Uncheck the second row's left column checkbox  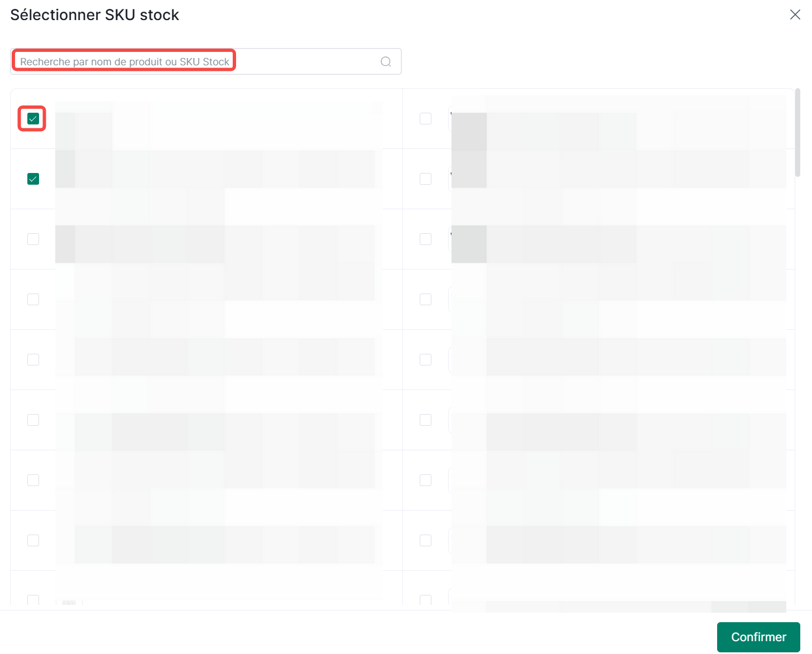pyautogui.click(x=33, y=179)
